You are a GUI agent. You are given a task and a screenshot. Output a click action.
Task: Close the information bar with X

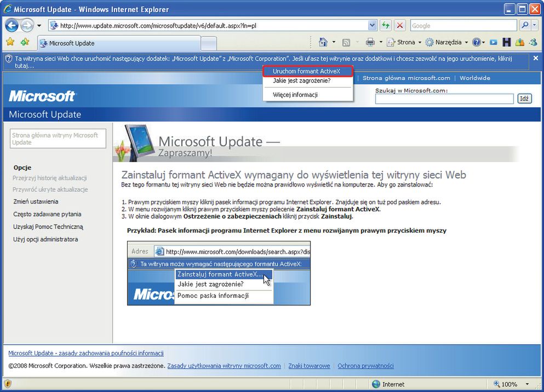coord(536,58)
